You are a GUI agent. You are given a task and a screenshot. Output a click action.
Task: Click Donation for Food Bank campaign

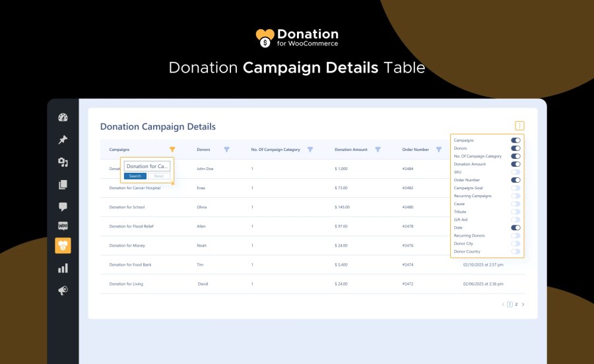(130, 265)
